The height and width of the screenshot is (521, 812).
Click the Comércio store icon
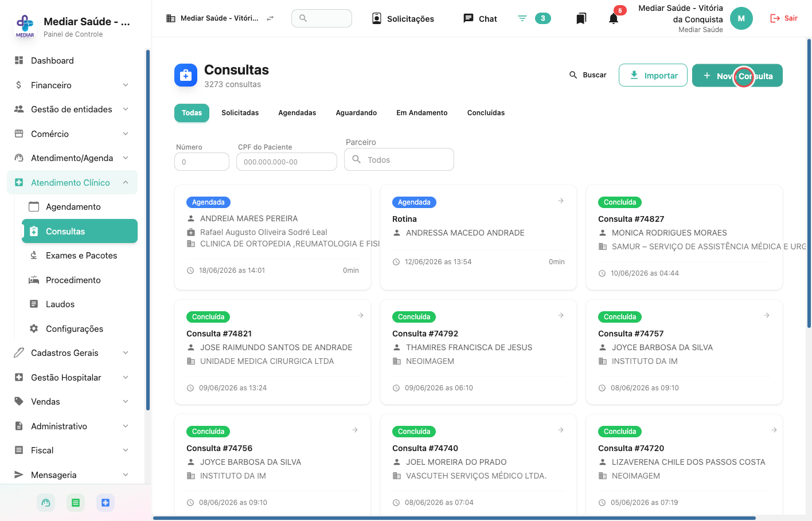coord(19,134)
